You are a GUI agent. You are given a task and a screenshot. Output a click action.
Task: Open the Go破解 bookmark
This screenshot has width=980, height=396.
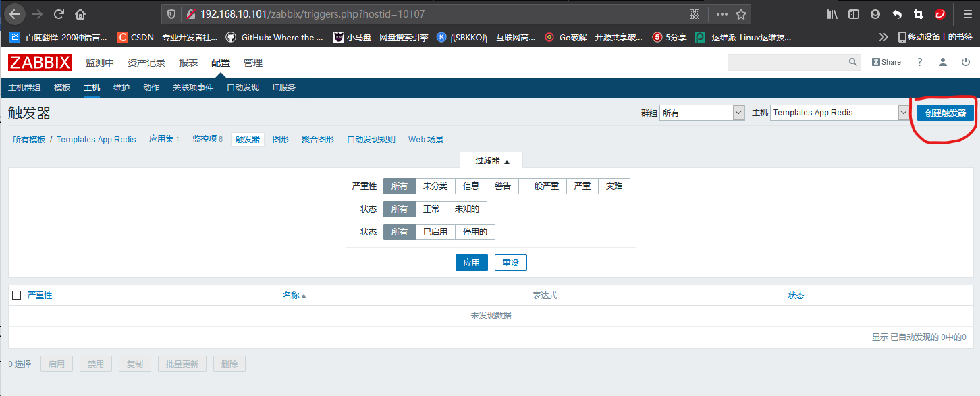tap(594, 37)
